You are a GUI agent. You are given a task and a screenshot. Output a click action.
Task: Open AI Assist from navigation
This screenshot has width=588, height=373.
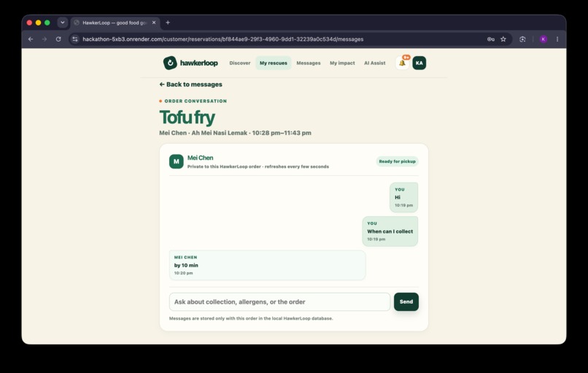[x=375, y=63]
